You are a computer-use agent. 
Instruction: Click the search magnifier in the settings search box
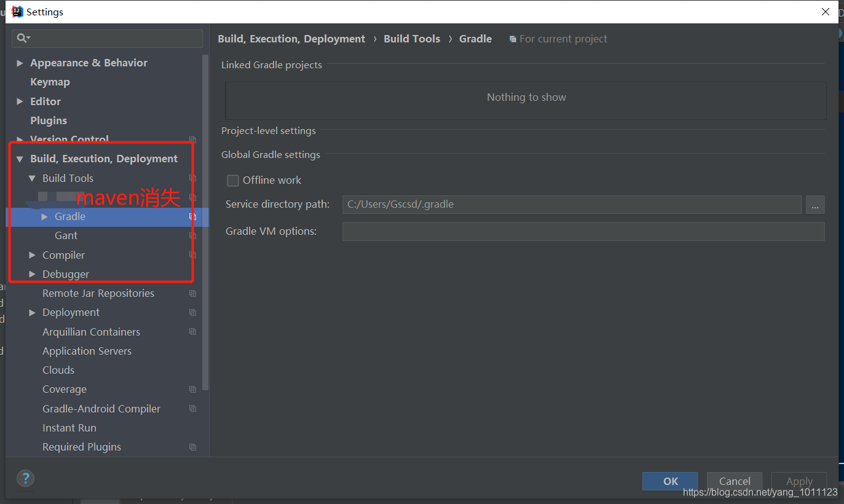(x=22, y=39)
